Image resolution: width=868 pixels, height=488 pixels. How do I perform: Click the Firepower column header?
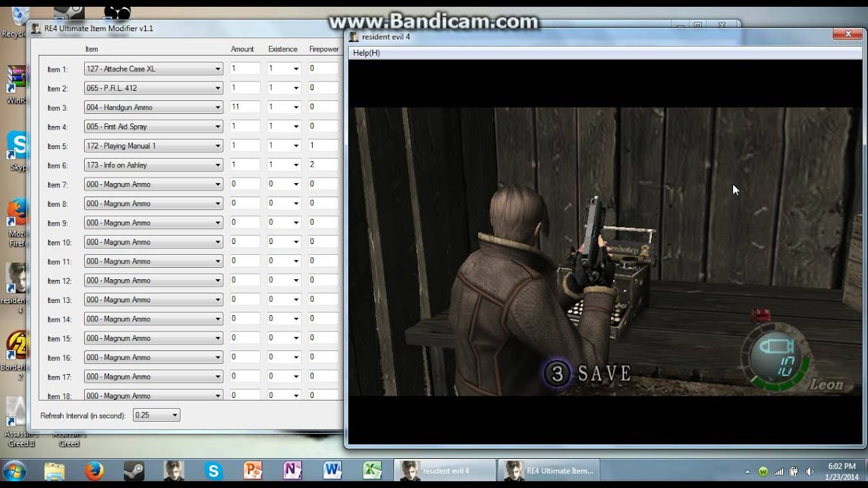coord(324,49)
